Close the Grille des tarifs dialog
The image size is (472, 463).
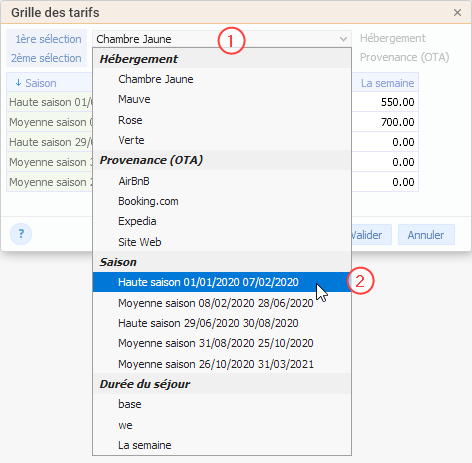click(x=457, y=13)
